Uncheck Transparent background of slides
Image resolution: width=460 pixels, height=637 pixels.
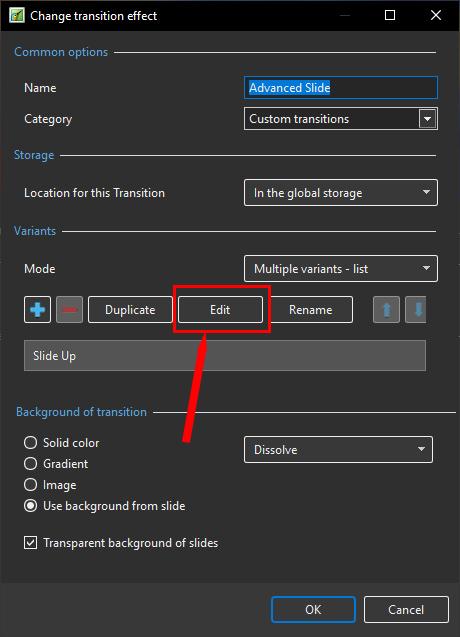click(30, 543)
